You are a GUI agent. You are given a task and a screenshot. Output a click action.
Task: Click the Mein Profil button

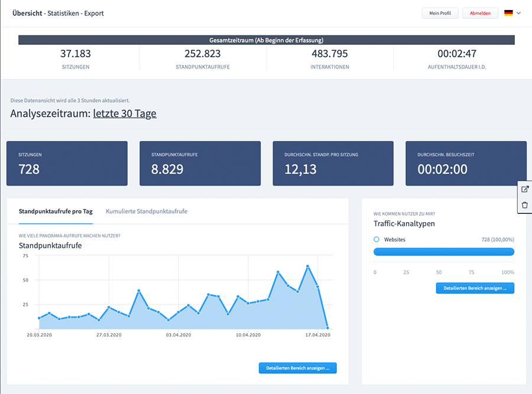point(440,13)
